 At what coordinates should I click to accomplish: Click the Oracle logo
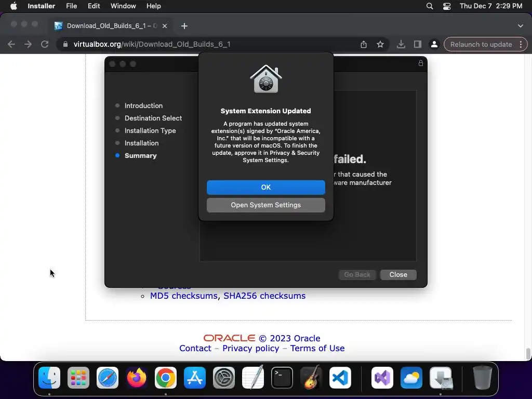pyautogui.click(x=229, y=338)
